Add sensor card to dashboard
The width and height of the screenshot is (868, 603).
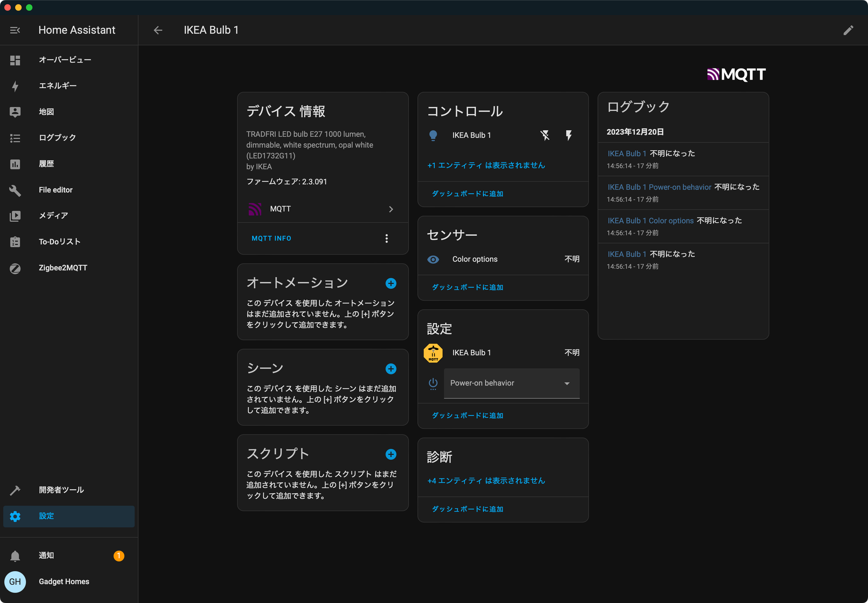coord(467,287)
